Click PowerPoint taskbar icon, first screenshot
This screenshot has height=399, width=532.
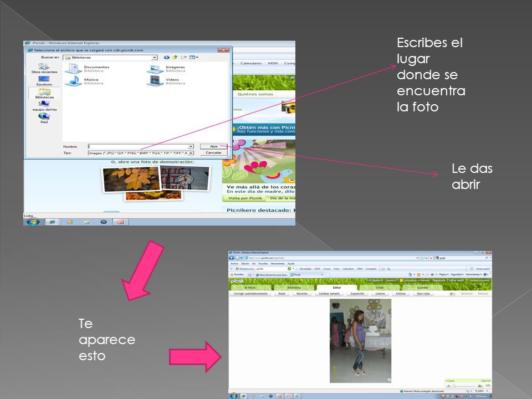click(x=120, y=222)
